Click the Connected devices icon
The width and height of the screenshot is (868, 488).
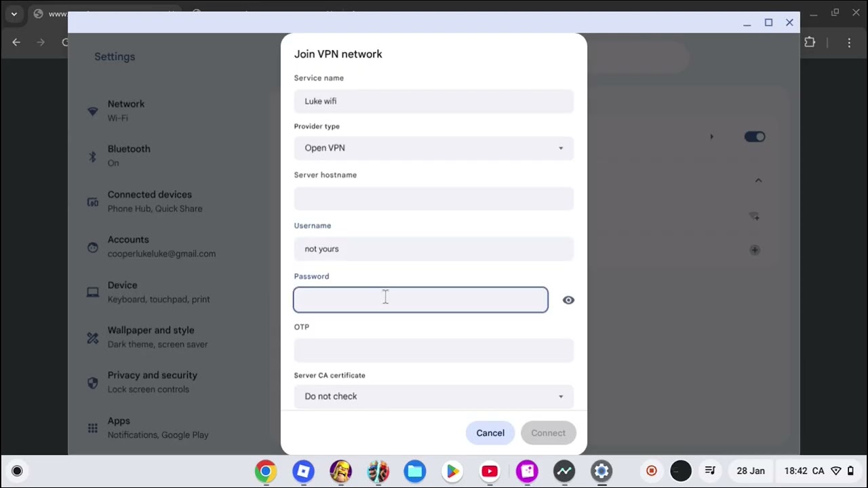tap(93, 201)
